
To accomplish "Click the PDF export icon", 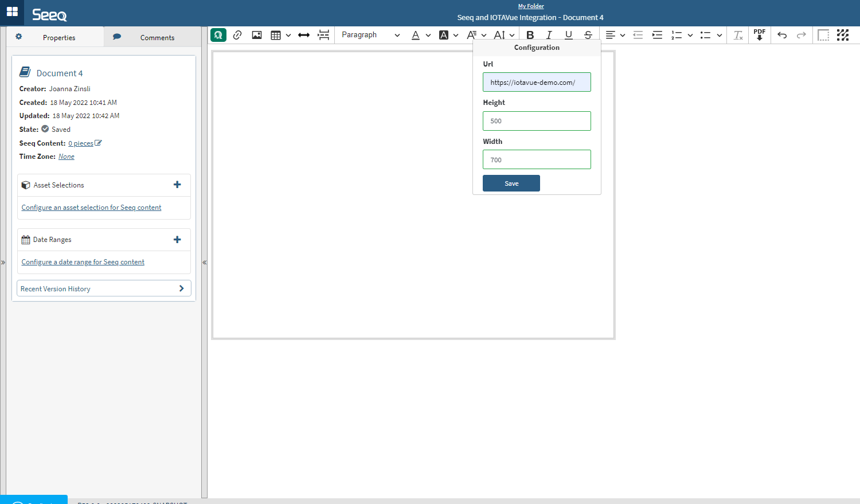I will (759, 35).
